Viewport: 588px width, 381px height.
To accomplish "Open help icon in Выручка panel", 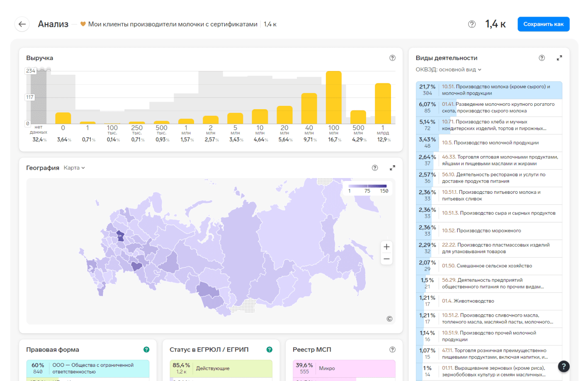I will pos(392,58).
